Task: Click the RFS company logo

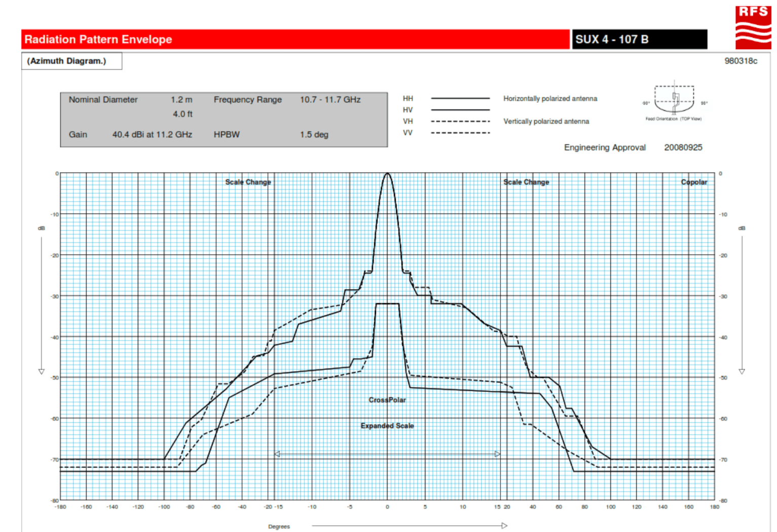Action: pyautogui.click(x=753, y=27)
